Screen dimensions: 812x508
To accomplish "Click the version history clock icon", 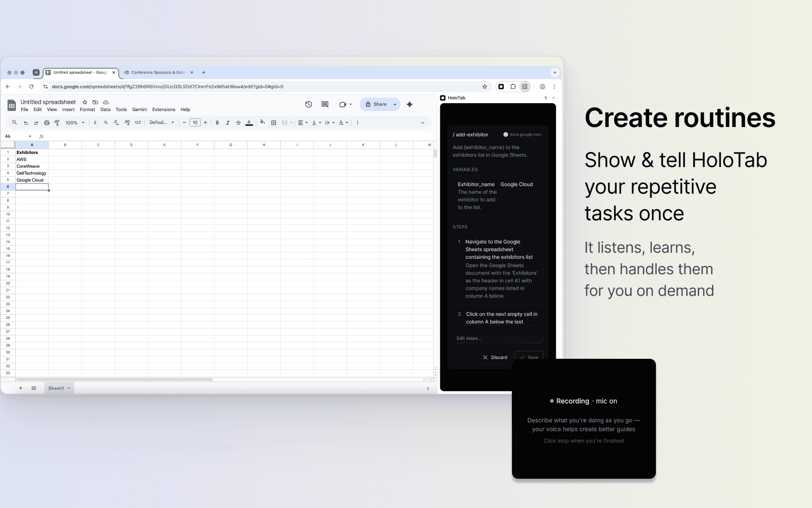I will pos(308,104).
